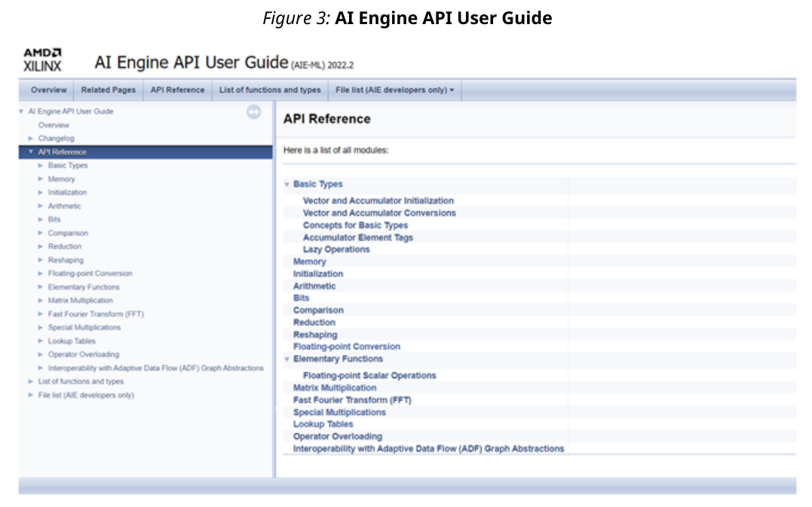Open the Reduction module link
The image size is (812, 507).
314,322
